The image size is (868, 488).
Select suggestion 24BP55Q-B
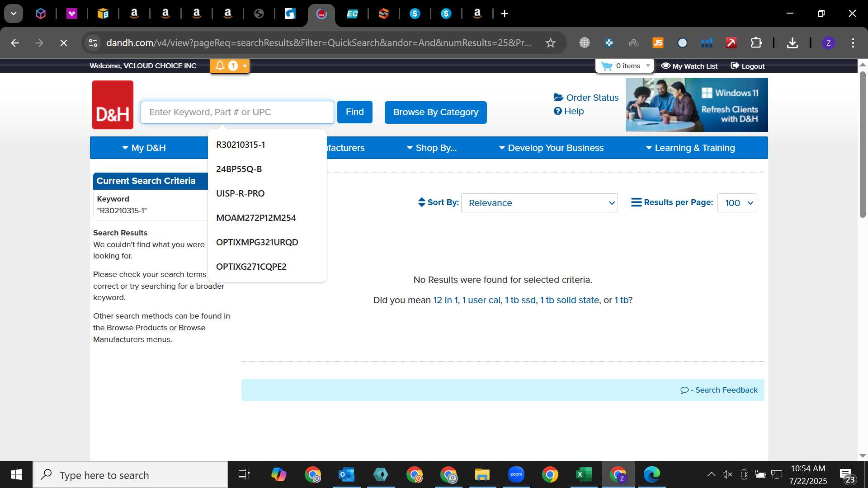point(267,169)
